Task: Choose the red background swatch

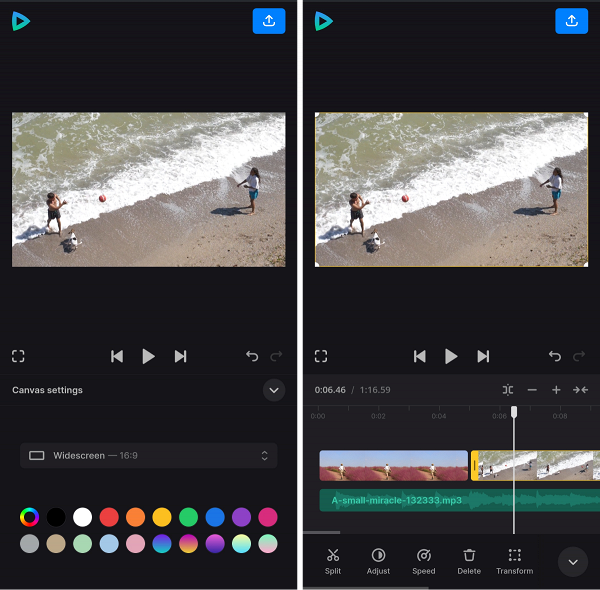Action: point(109,517)
